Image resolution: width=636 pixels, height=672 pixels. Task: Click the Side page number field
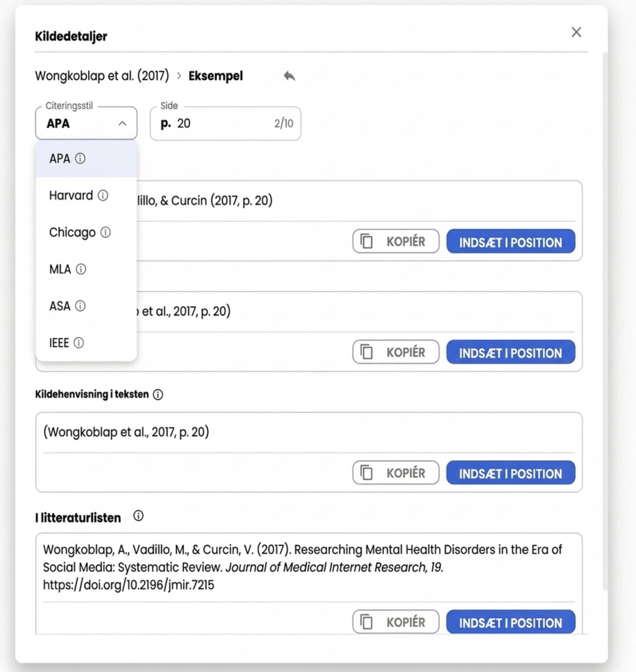point(225,123)
